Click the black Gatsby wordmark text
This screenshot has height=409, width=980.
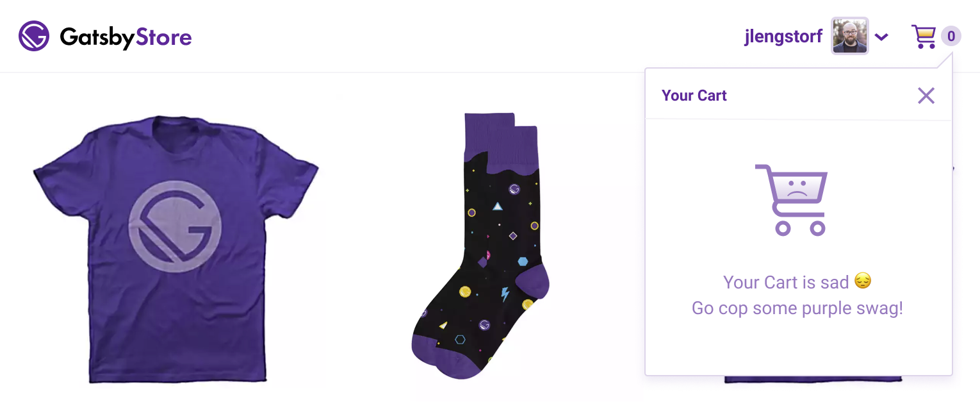coord(97,38)
